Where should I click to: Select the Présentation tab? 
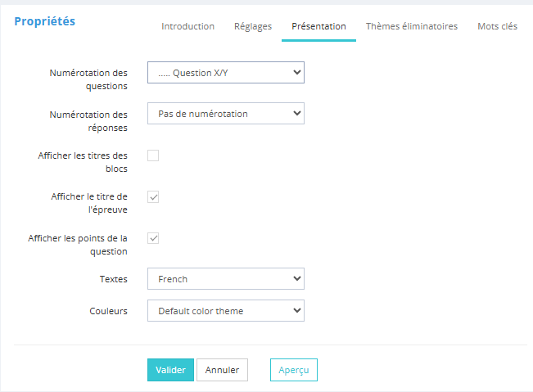318,26
